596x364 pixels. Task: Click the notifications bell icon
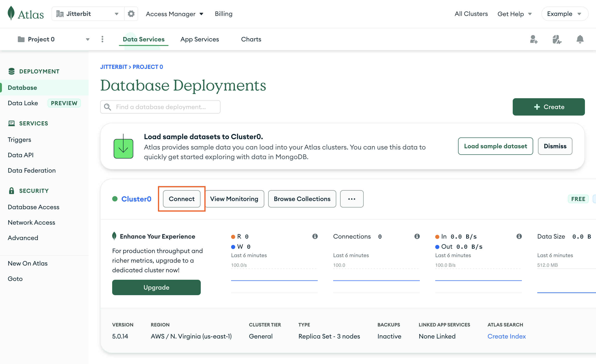580,39
